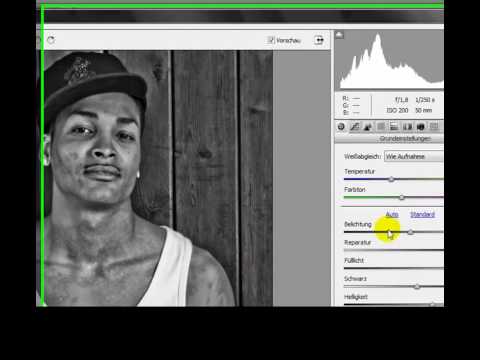This screenshot has height=360, width=480.
Task: Open the Presets tab icon
Action: click(x=434, y=127)
